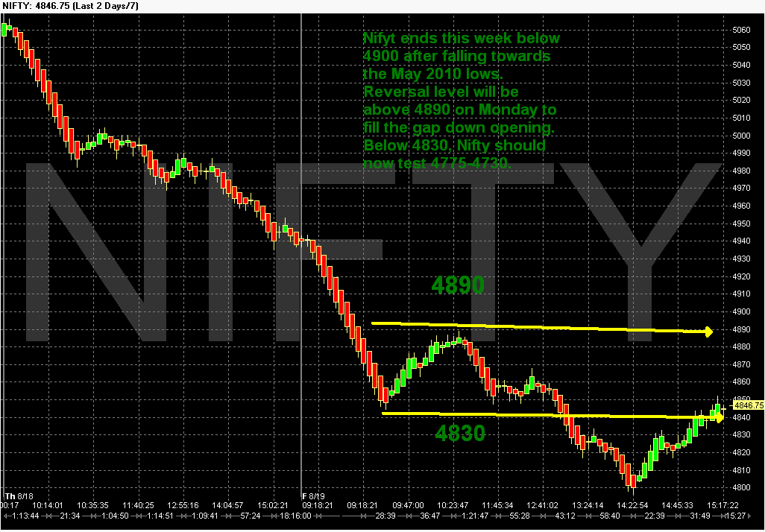Screen dimensions: 765x532
Task: Select the large green 4830 annotation
Action: (460, 433)
